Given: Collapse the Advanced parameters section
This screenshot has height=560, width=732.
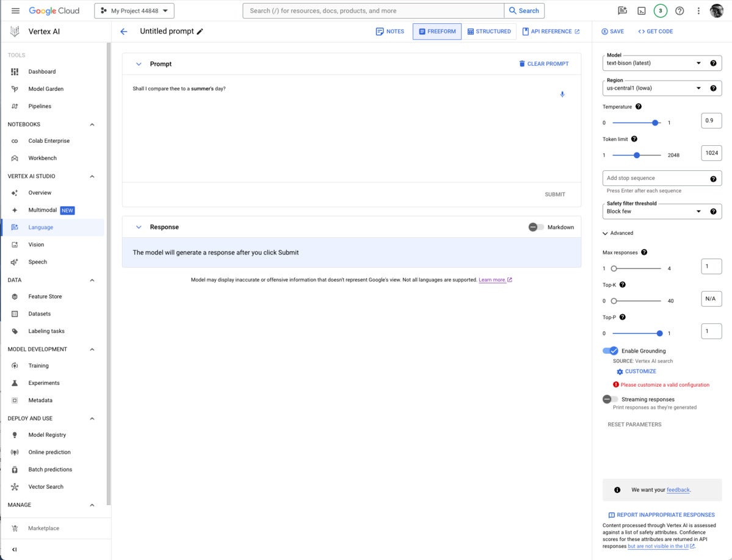Looking at the screenshot, I should click(618, 233).
